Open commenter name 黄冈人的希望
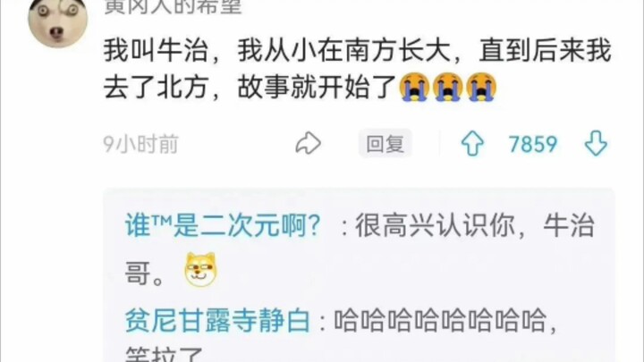The image size is (644, 362). tap(173, 7)
